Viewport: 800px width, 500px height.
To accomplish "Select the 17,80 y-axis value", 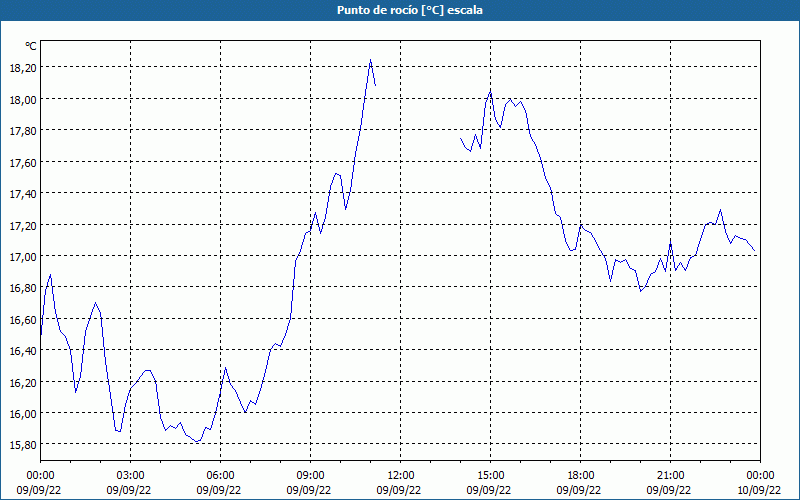I will click(x=23, y=131).
